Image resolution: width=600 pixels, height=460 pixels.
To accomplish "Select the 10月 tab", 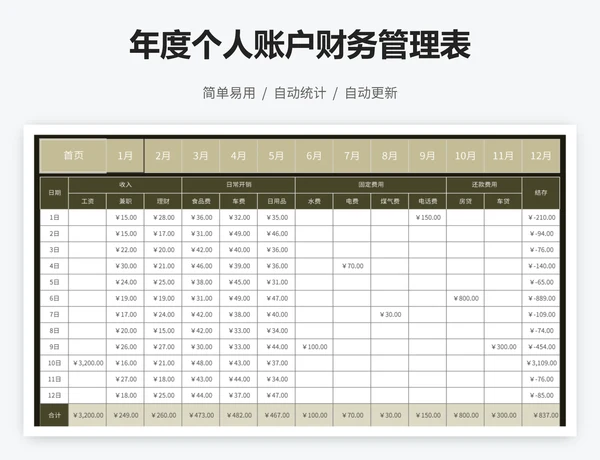I will pos(465,156).
